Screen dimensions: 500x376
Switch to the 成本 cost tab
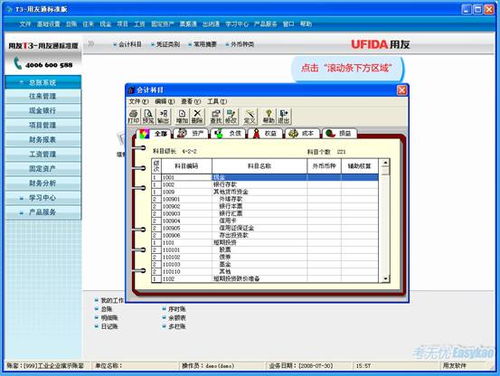pyautogui.click(x=303, y=134)
